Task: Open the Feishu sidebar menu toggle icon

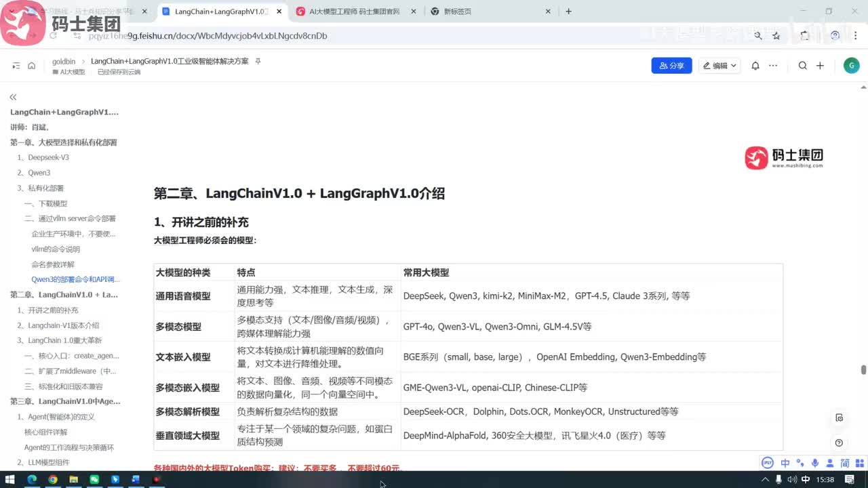Action: [16, 66]
